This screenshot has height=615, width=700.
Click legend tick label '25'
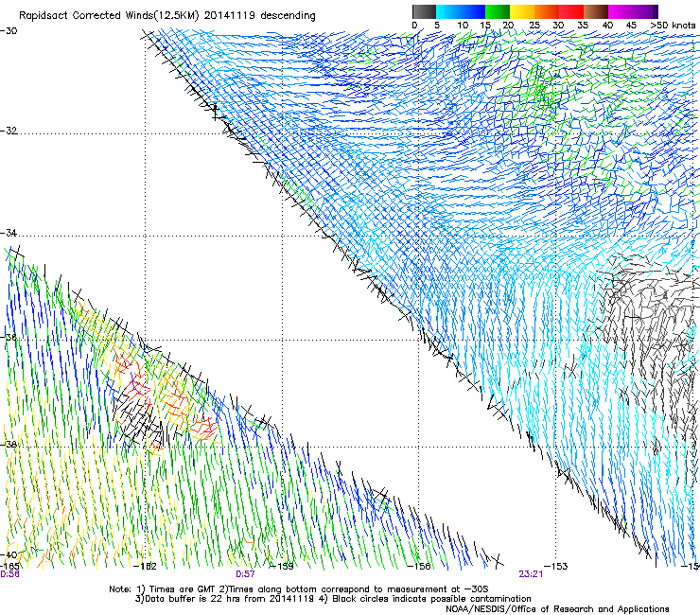click(534, 26)
